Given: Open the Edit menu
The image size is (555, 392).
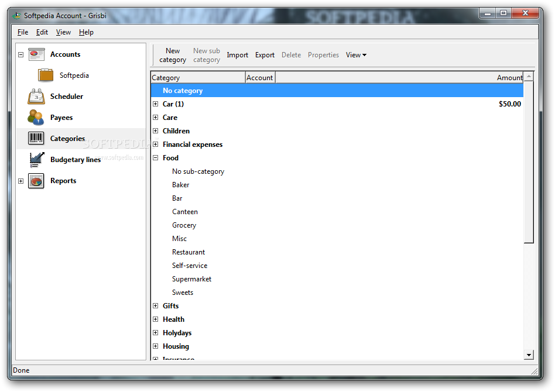Looking at the screenshot, I should coord(42,32).
